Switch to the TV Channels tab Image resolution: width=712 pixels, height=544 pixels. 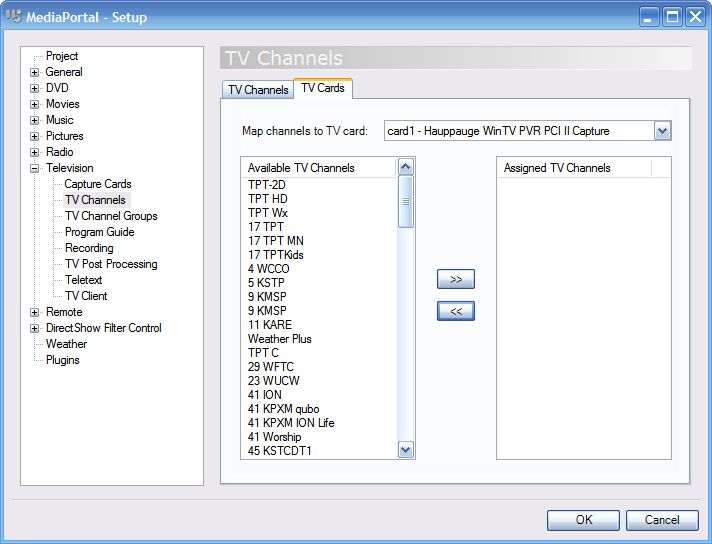(x=258, y=89)
